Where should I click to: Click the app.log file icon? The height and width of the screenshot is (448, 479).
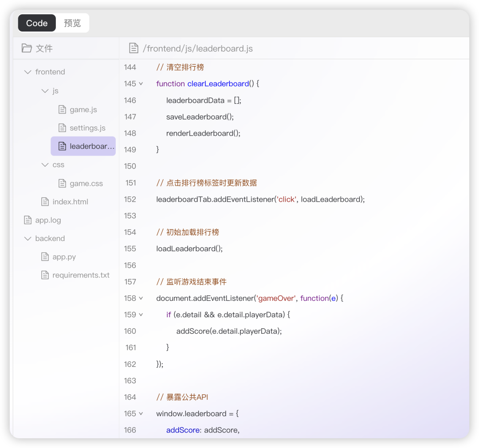tap(28, 220)
